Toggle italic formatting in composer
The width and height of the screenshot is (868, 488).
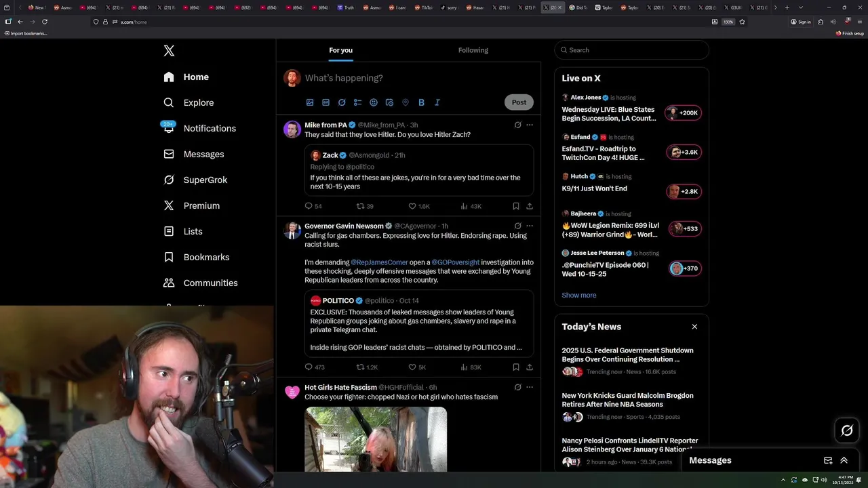tap(437, 102)
